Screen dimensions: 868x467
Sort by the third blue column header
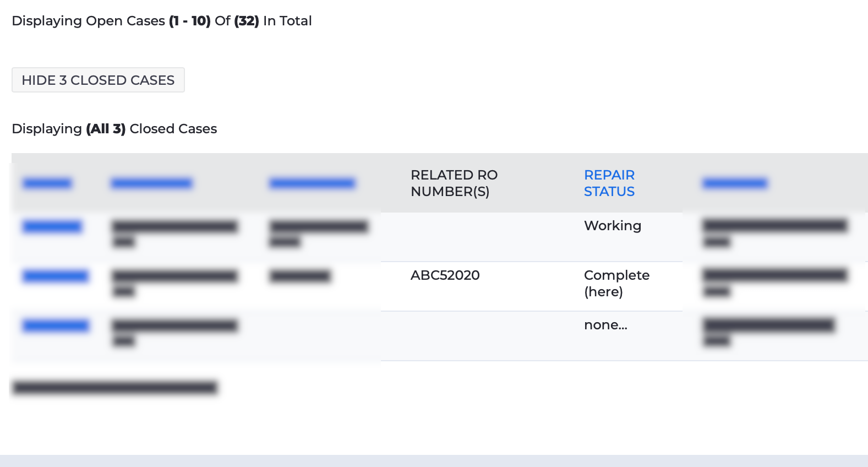click(x=312, y=183)
